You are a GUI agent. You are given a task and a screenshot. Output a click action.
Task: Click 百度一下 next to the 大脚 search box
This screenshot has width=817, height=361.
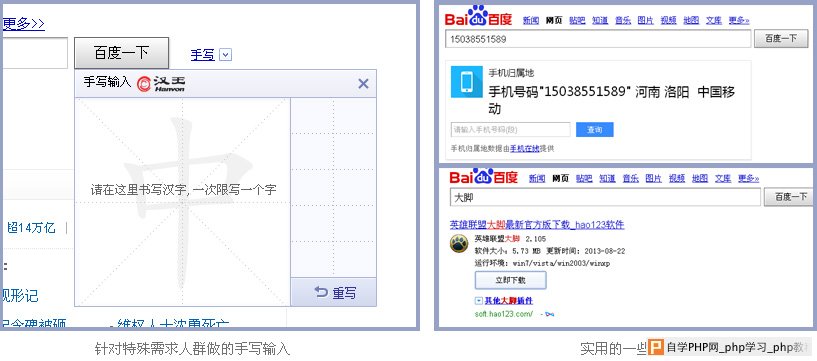789,197
